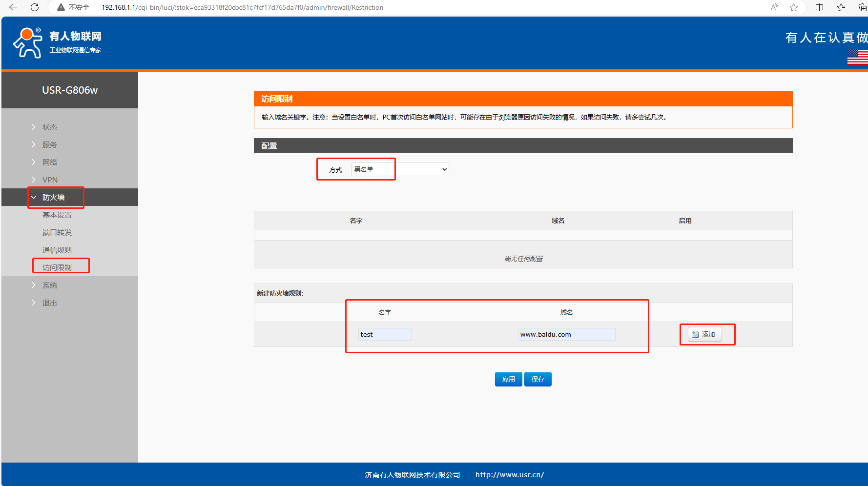868x486 pixels.
Task: Open the 方式 blacklist mode dropdown
Action: 400,169
